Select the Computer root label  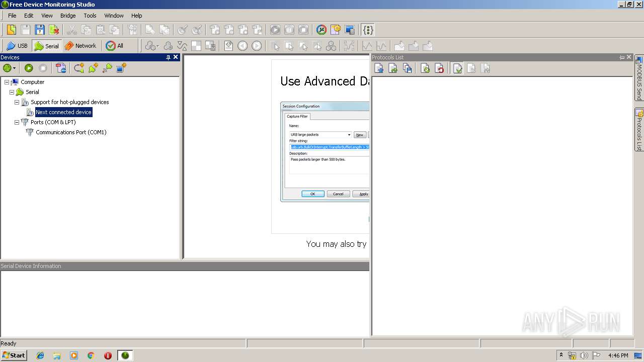(32, 82)
